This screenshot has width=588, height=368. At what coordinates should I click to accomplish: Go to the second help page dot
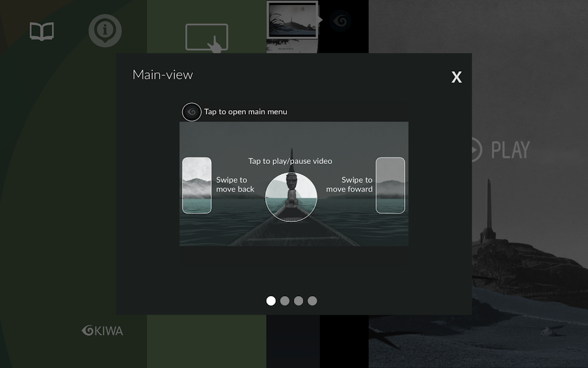[285, 301]
